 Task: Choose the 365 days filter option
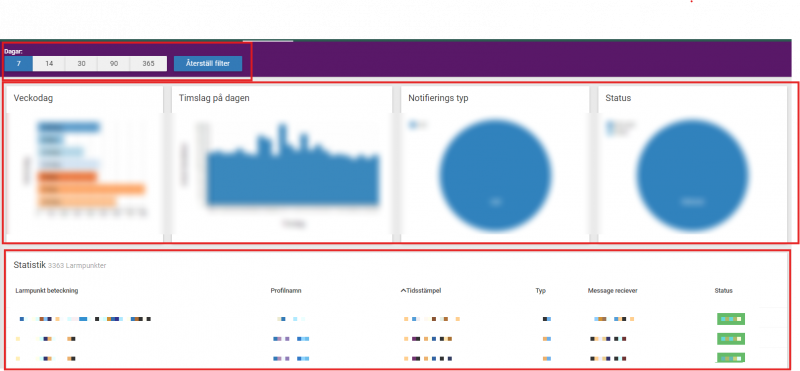point(148,64)
